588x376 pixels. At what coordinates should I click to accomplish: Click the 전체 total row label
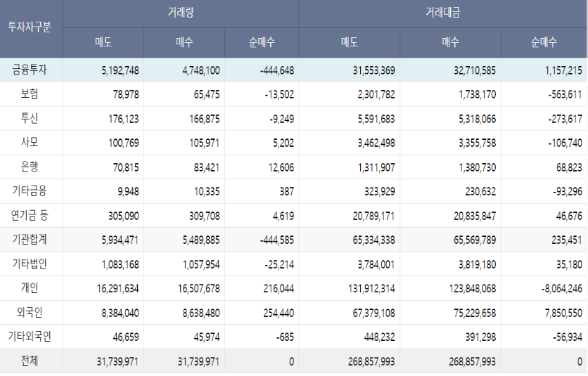click(x=30, y=361)
